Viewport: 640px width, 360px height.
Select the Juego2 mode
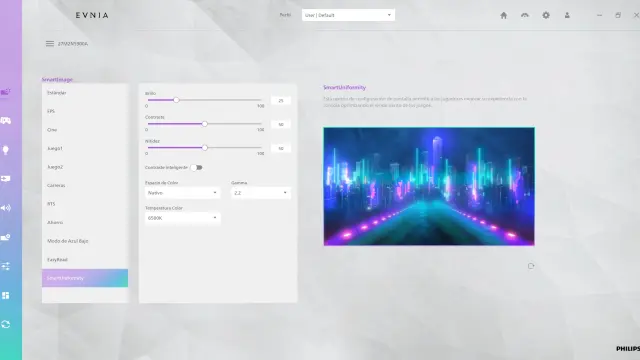(x=85, y=167)
